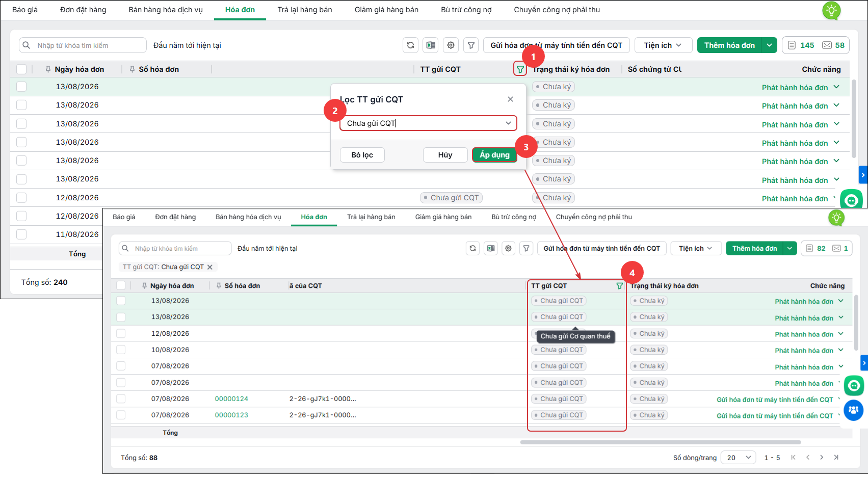Check 12/08/2026 row with Chưa gửi CQT, top table
Viewport: 868px width, 477px height.
click(x=21, y=198)
